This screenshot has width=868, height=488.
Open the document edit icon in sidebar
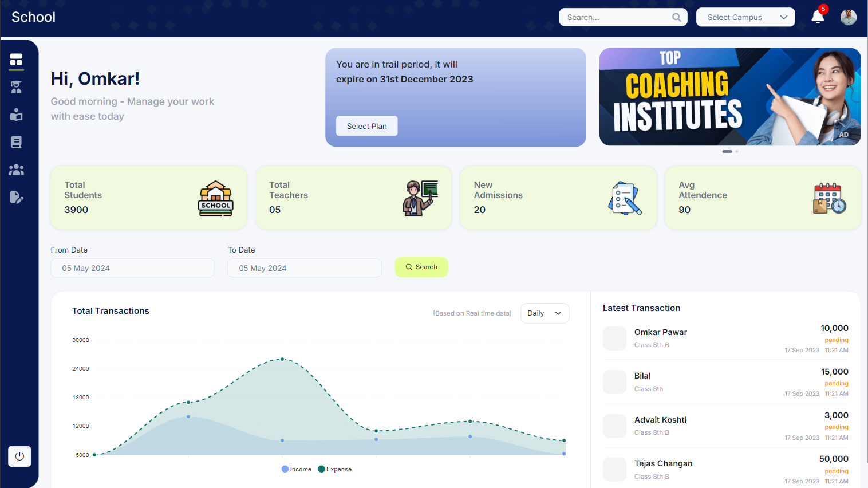(x=16, y=197)
